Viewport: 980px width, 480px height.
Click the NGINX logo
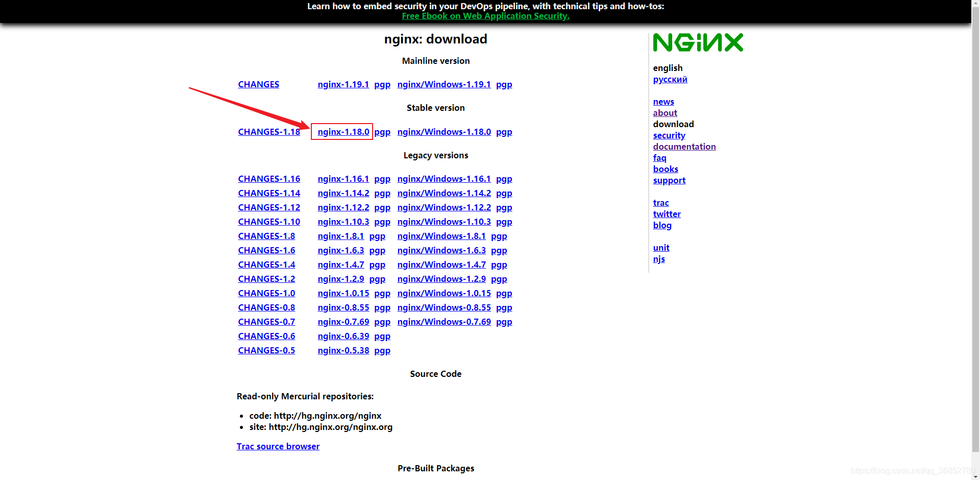click(698, 43)
